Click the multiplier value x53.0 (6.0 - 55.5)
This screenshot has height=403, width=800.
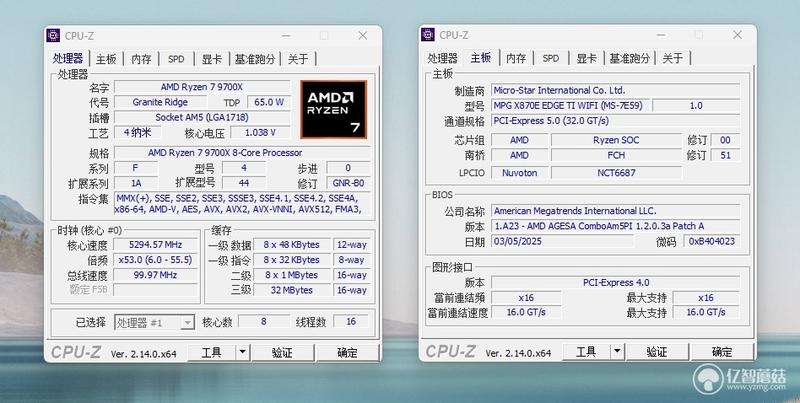[x=156, y=260]
